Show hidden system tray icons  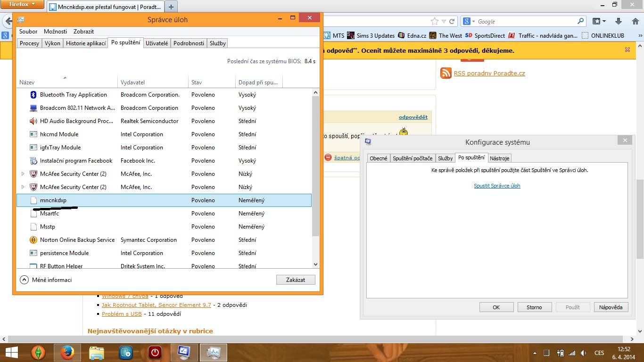535,353
